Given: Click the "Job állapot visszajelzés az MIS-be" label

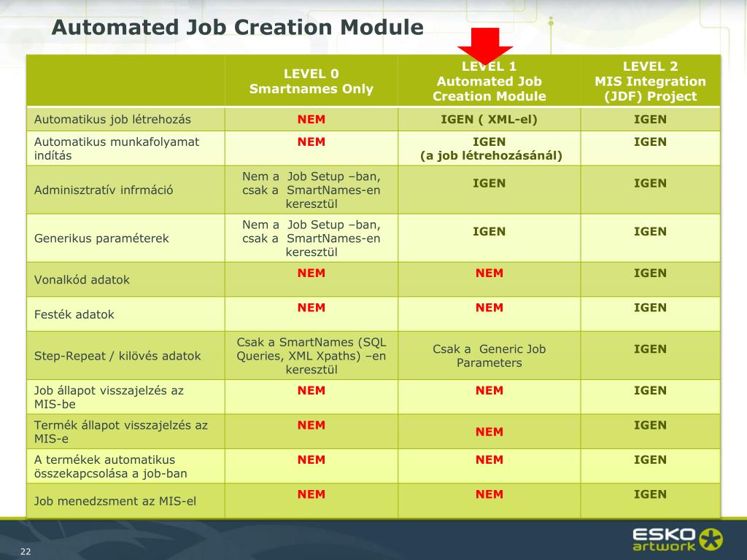Looking at the screenshot, I should click(x=109, y=397).
